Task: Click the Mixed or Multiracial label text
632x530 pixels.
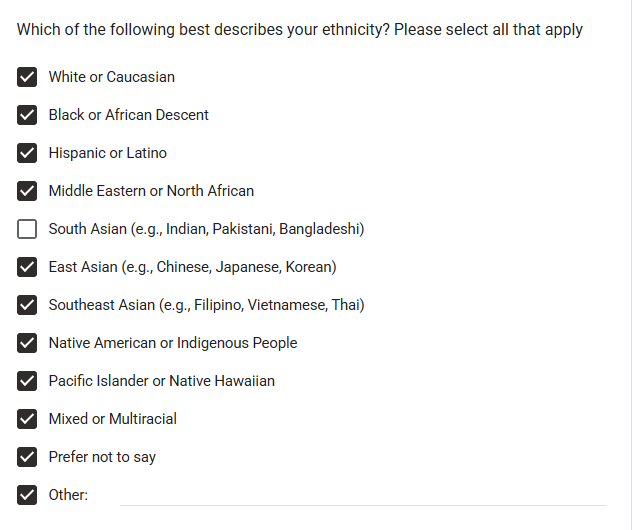Action: coord(112,419)
